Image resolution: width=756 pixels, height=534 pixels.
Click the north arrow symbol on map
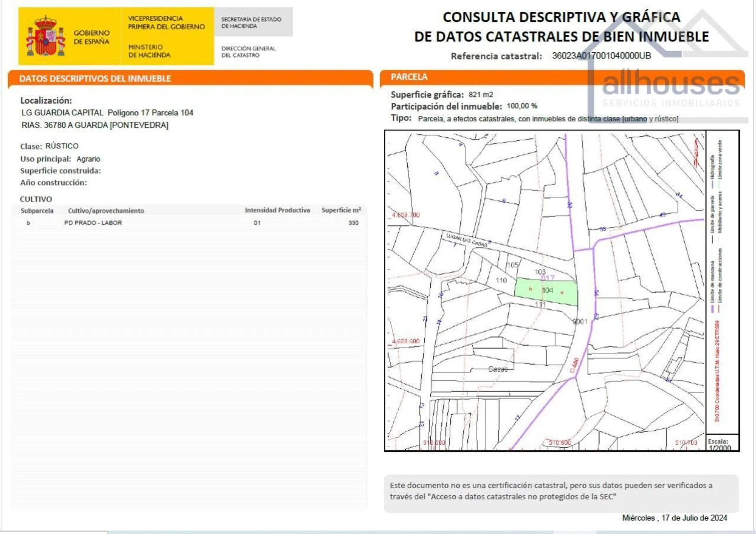point(697,153)
